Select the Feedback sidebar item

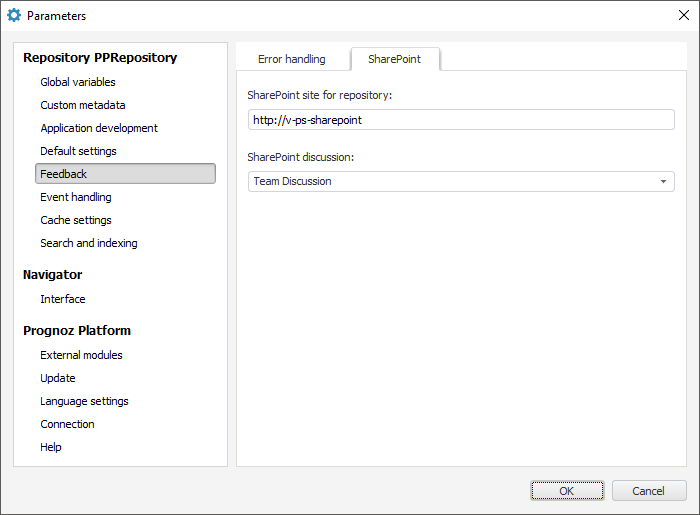(x=125, y=174)
